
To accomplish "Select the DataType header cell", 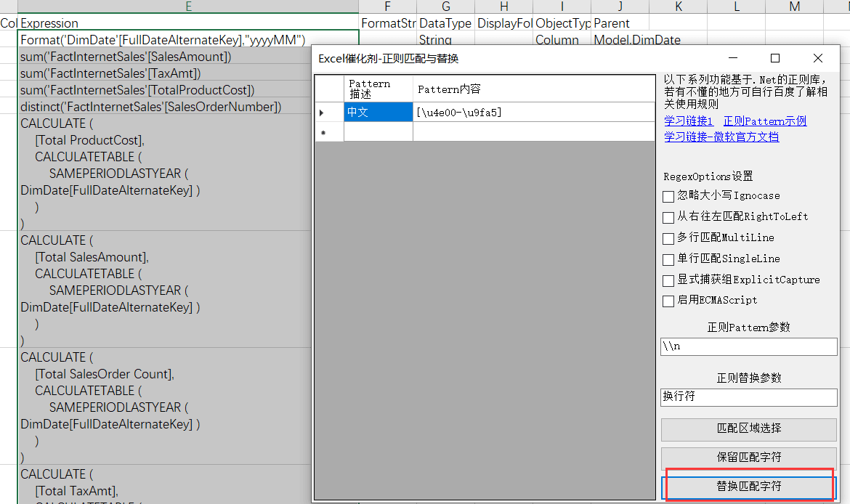I will (x=445, y=23).
